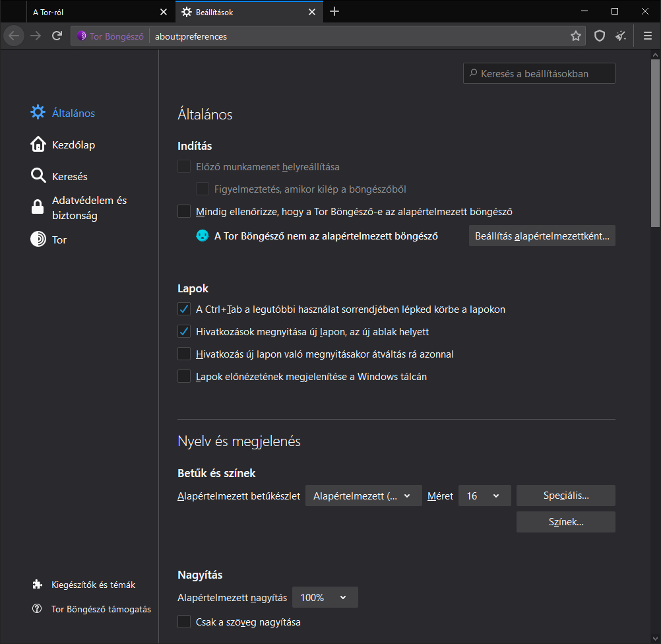This screenshot has height=644, width=661.
Task: Click the Kezdőlap house icon
Action: (38, 145)
